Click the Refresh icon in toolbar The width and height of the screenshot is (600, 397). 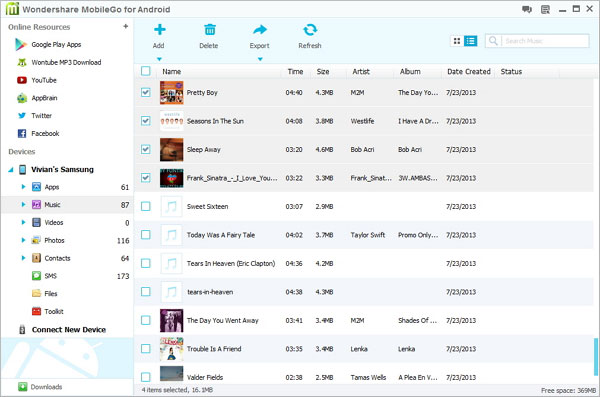click(310, 29)
